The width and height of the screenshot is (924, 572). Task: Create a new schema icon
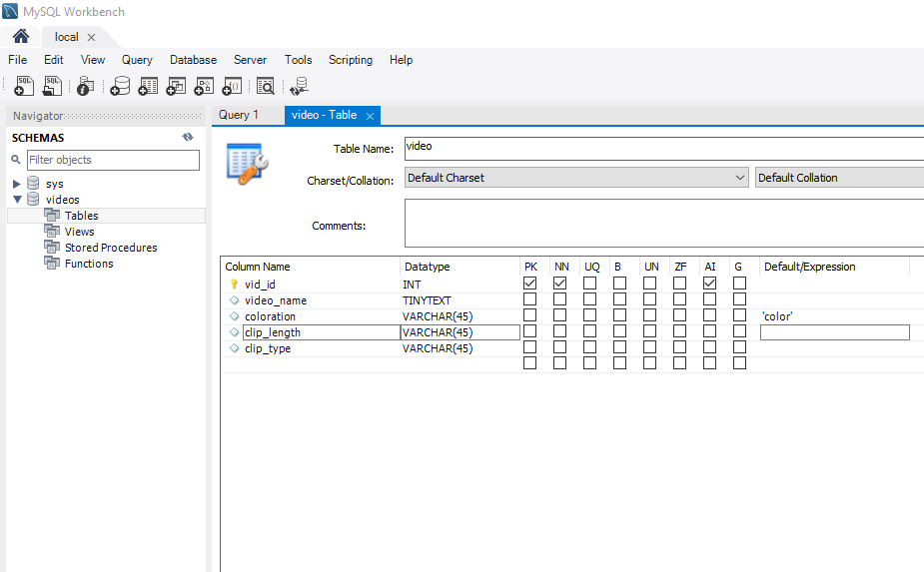tap(120, 86)
